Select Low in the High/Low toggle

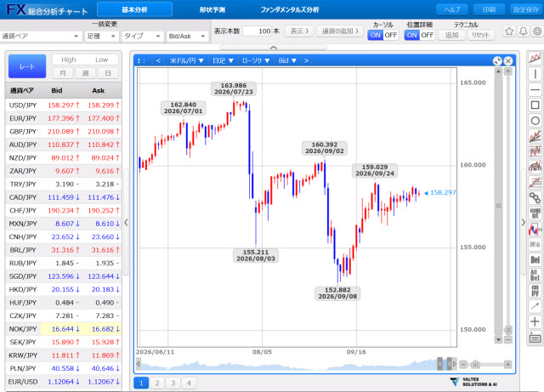click(x=102, y=60)
